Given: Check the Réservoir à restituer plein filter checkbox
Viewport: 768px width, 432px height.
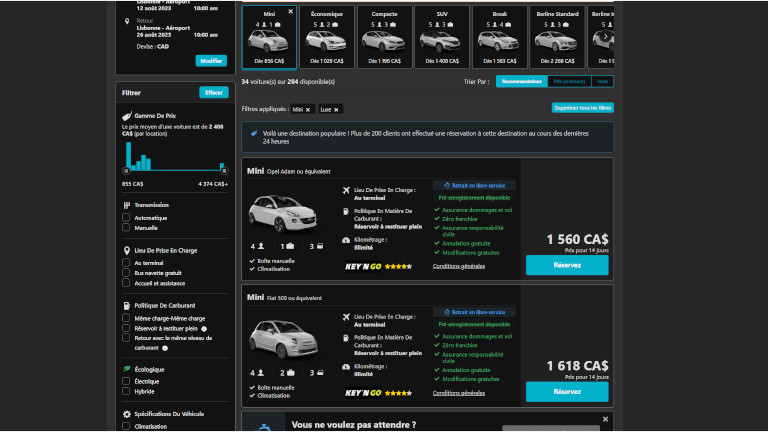Looking at the screenshot, I should (x=126, y=328).
